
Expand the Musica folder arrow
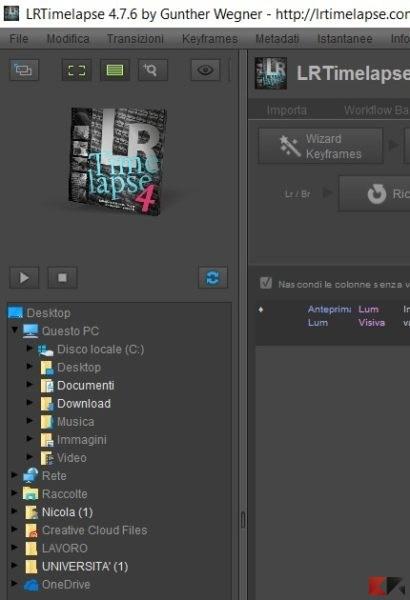[x=29, y=420]
